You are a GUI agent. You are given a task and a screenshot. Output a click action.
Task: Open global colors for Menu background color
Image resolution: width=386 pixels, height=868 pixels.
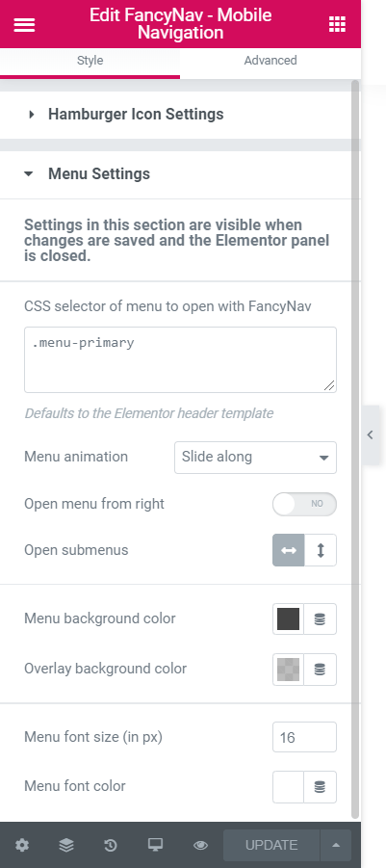click(x=320, y=618)
